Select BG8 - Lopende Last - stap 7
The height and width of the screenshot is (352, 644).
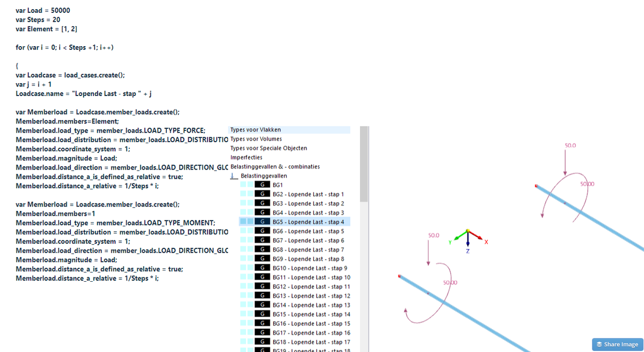309,250
